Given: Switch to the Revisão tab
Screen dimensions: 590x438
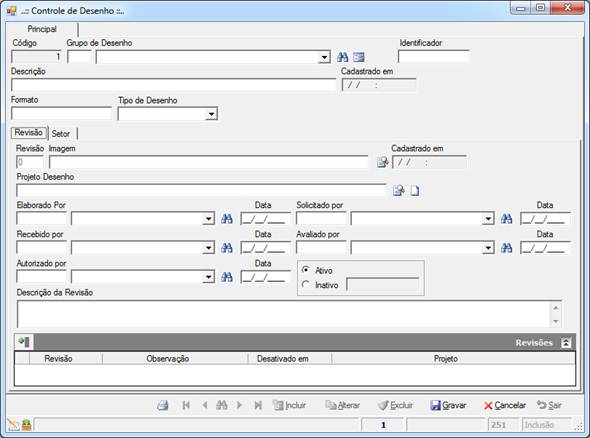Looking at the screenshot, I should 29,132.
